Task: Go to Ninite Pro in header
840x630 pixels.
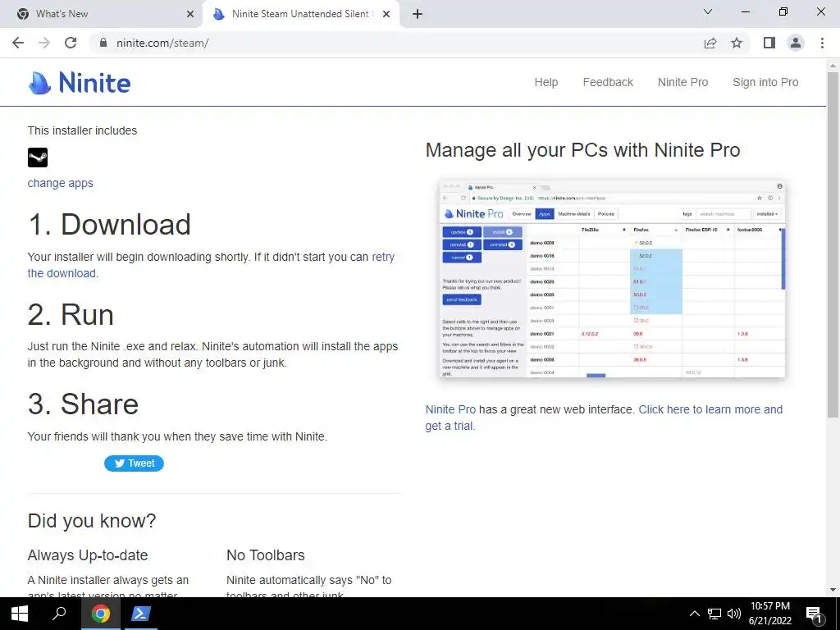Action: tap(683, 82)
